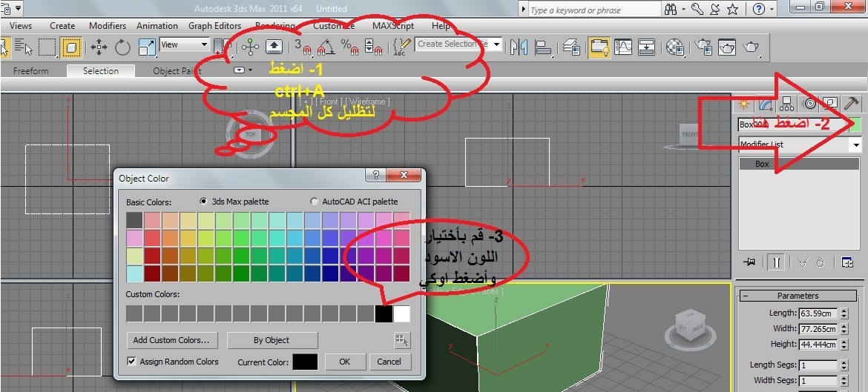
Task: Switch to the Object Paint ribbon tab
Action: coord(177,71)
